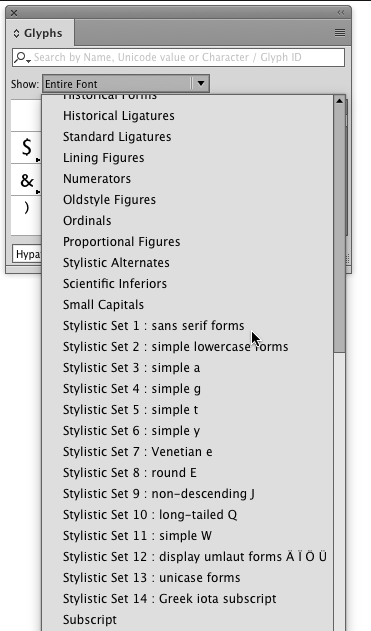Viewport: 371px width, 631px height.
Task: Select the closing parenthesis glyph
Action: tap(27, 208)
